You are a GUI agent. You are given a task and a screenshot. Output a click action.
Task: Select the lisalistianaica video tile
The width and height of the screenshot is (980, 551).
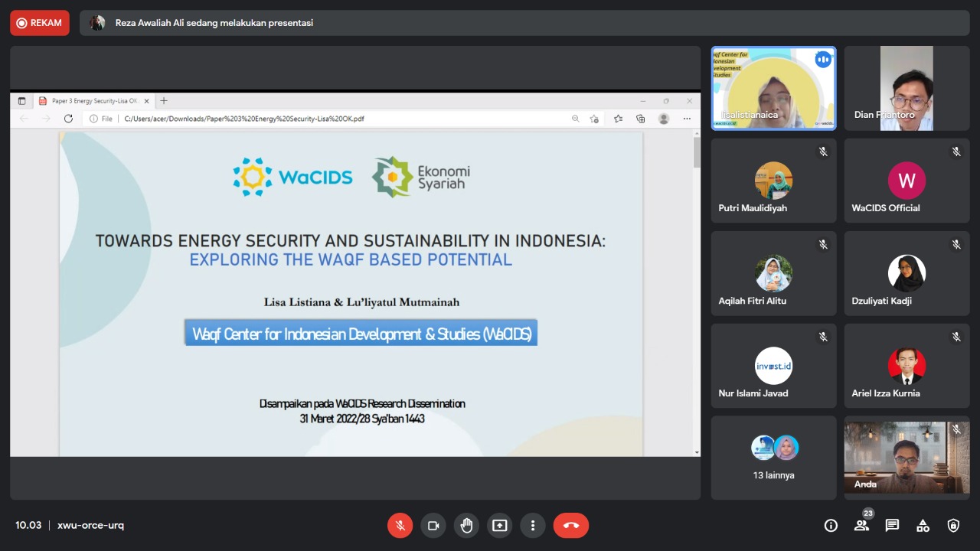pyautogui.click(x=773, y=88)
